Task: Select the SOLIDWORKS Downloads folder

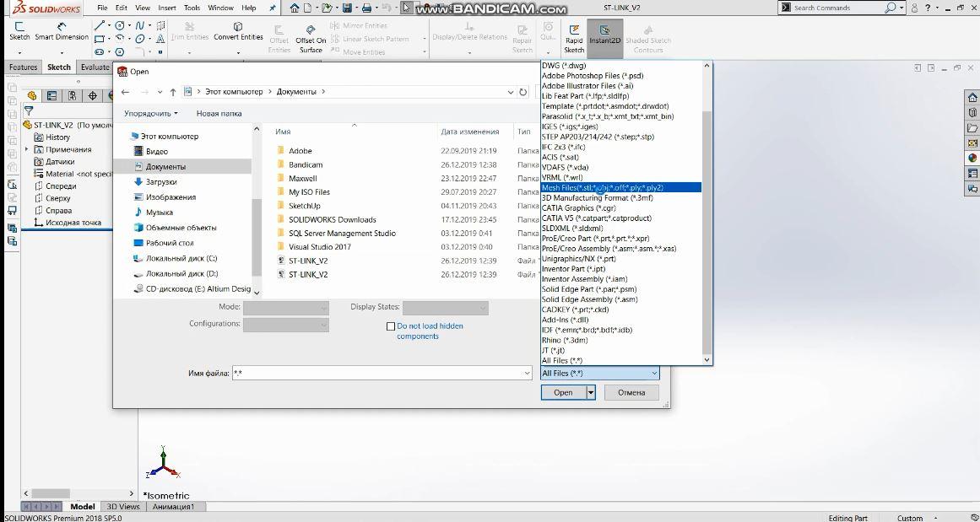Action: [x=332, y=220]
